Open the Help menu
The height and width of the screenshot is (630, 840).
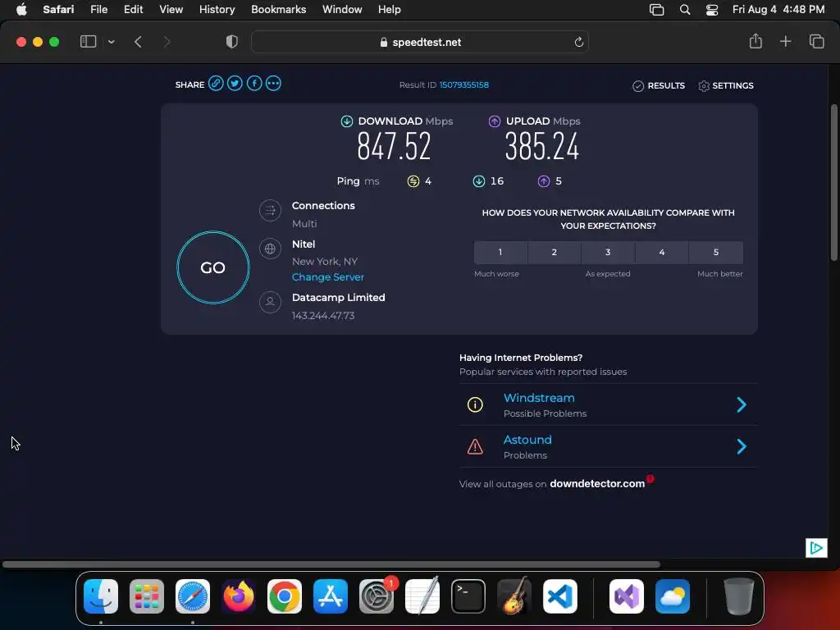pyautogui.click(x=390, y=10)
